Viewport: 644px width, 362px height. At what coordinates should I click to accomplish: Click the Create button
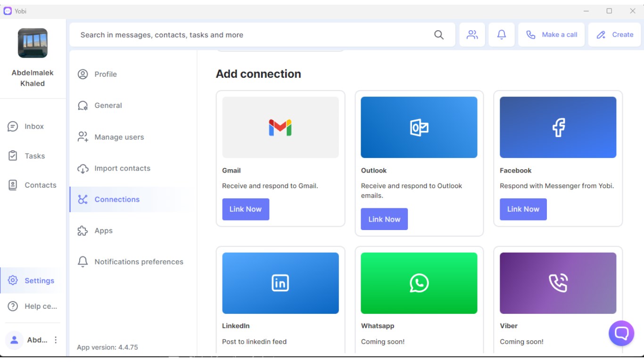pyautogui.click(x=615, y=34)
